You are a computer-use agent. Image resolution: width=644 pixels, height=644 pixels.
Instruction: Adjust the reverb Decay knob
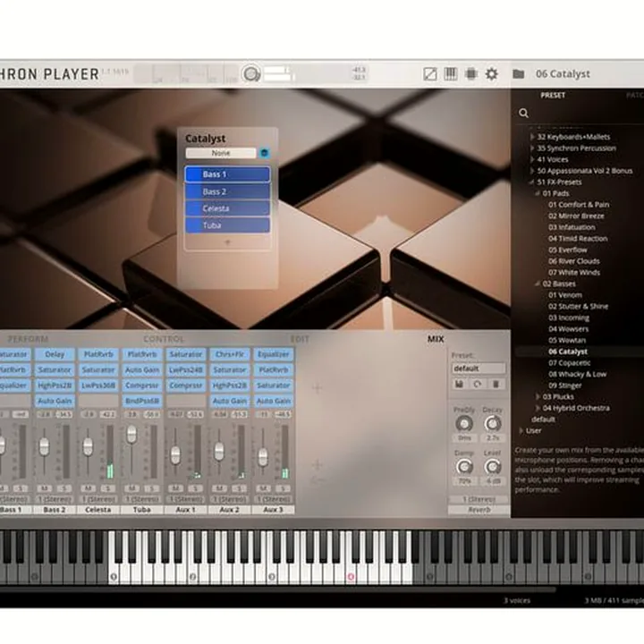493,424
